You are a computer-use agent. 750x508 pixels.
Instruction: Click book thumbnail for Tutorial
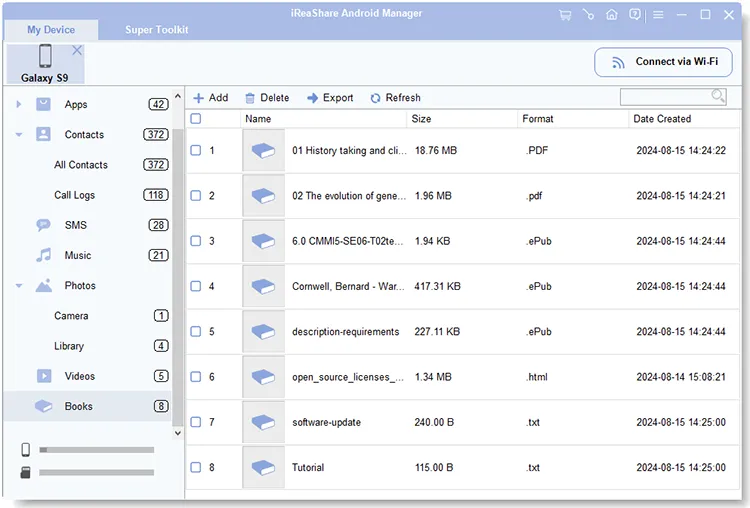264,467
